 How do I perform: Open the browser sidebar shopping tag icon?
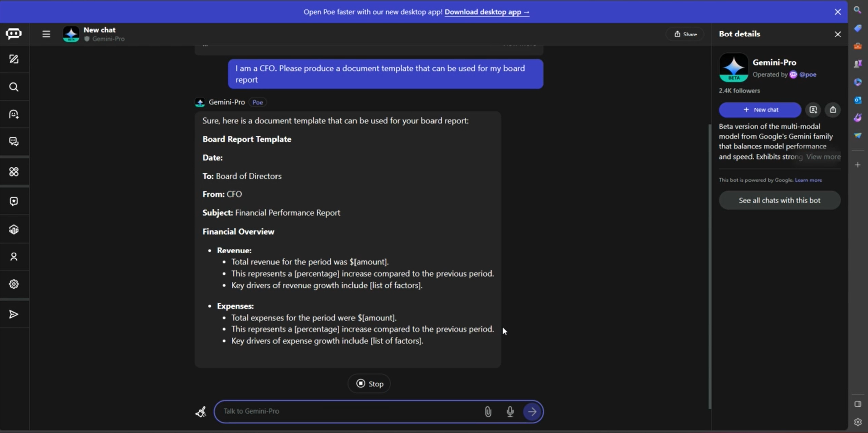click(x=858, y=28)
